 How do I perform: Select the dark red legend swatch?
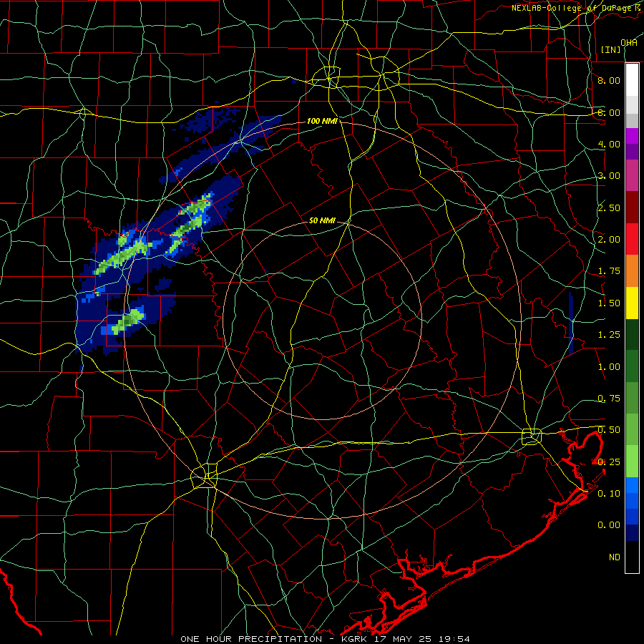(x=632, y=208)
